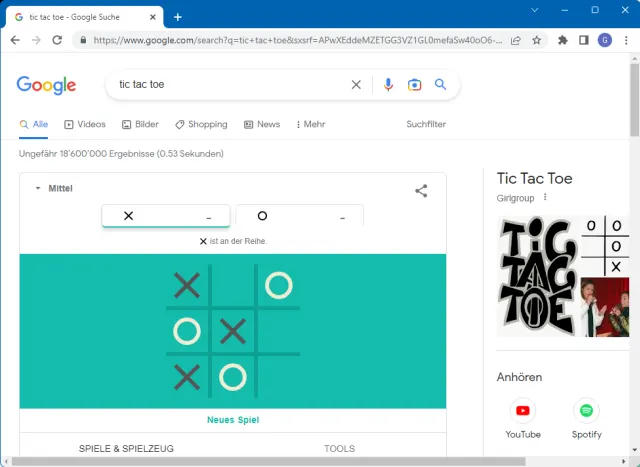Open the SPIELE & SPIELZEUG tab
The image size is (640, 467).
(x=126, y=448)
